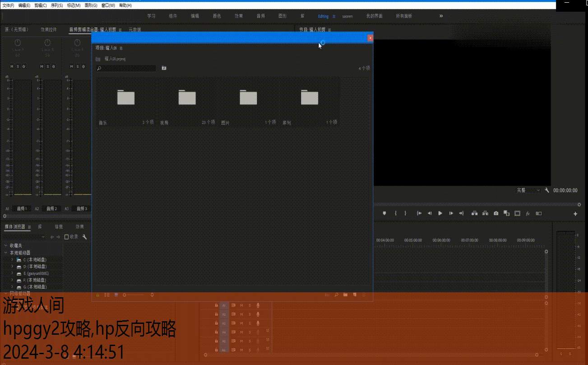The width and height of the screenshot is (588, 365).
Task: Solo the first audio mixer track
Action: click(x=18, y=66)
